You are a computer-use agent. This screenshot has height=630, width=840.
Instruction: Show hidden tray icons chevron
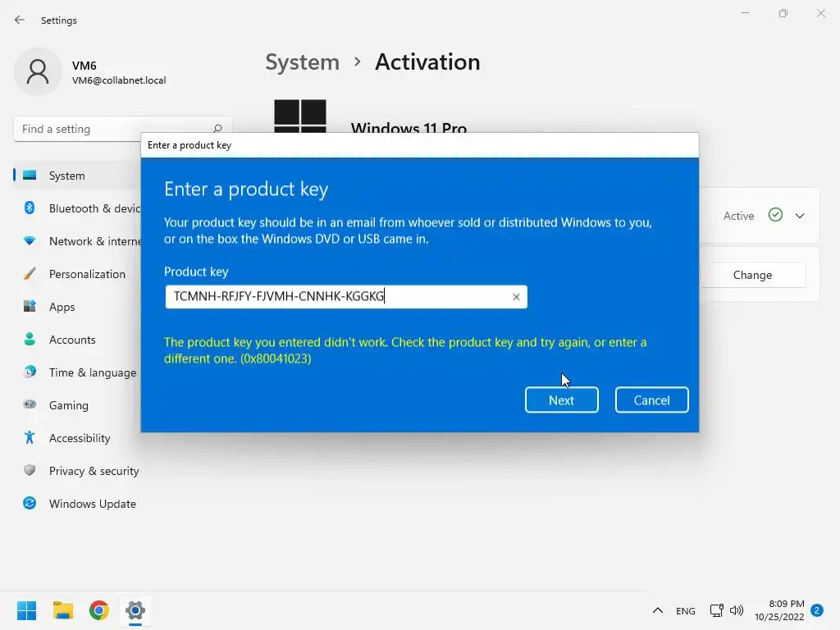[x=658, y=610]
